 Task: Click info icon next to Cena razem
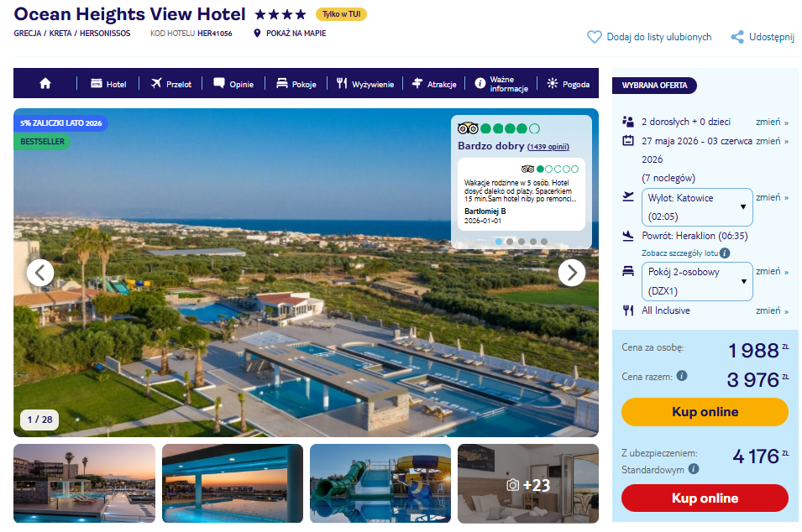[682, 376]
